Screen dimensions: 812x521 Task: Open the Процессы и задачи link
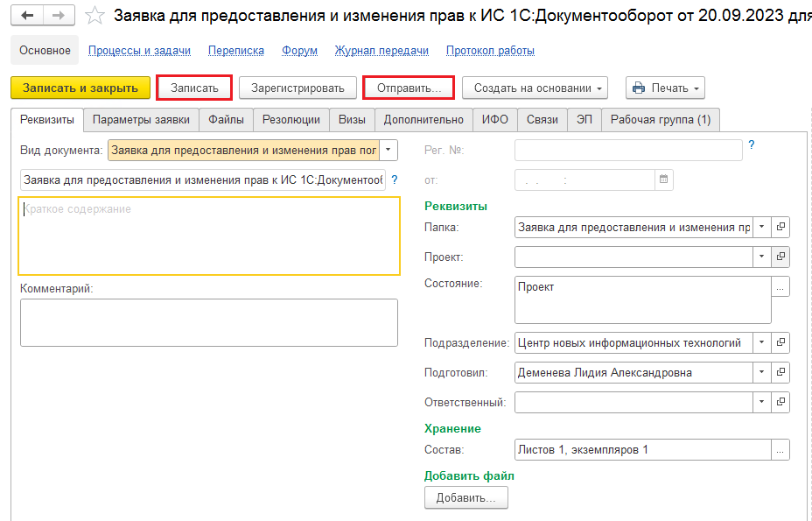click(x=139, y=50)
